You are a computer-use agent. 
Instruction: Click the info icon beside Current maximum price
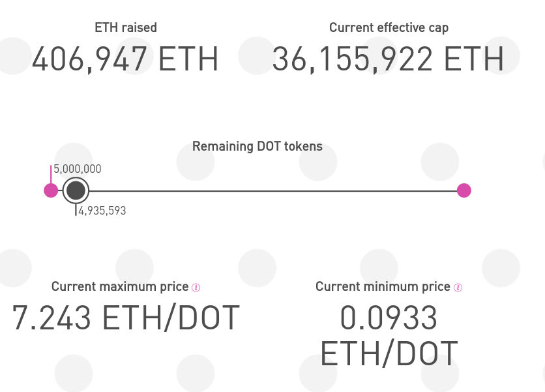coord(196,288)
